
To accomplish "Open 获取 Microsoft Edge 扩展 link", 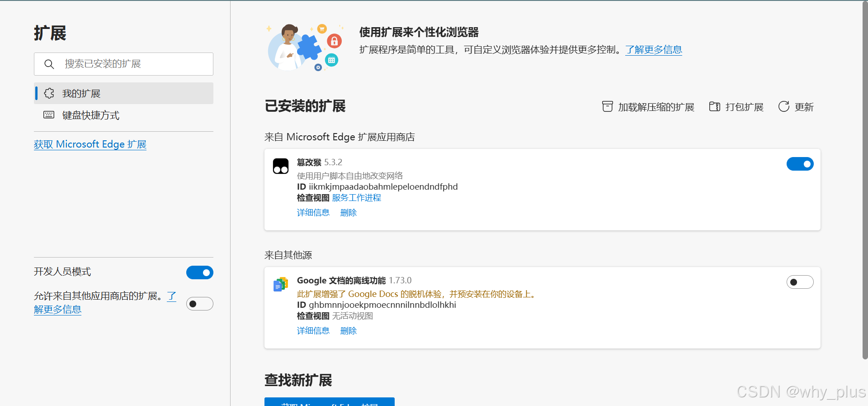I will tap(90, 144).
